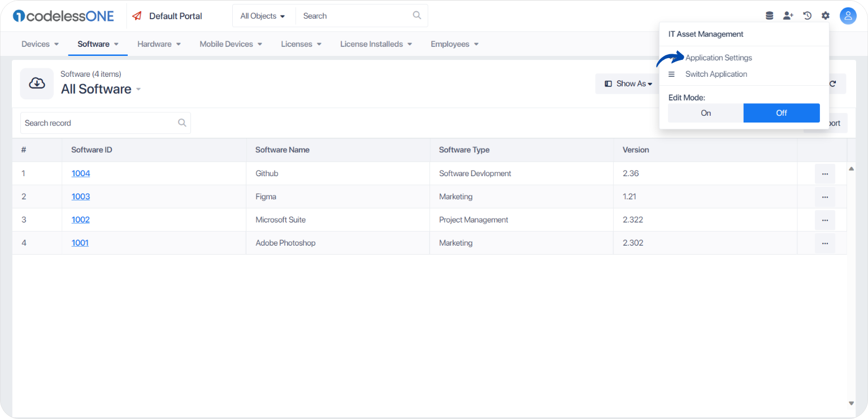Expand the Employees tab dropdown arrow
Screen dimensions: 868x419
(476, 44)
